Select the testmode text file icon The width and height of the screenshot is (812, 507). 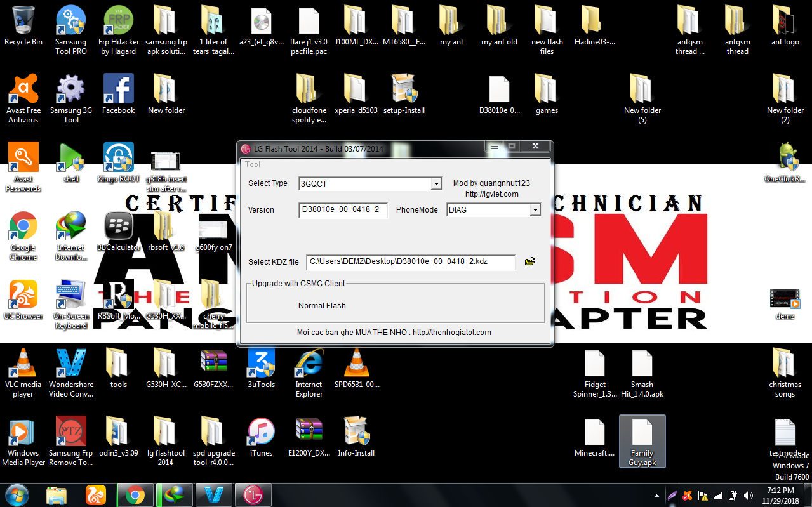(x=785, y=438)
